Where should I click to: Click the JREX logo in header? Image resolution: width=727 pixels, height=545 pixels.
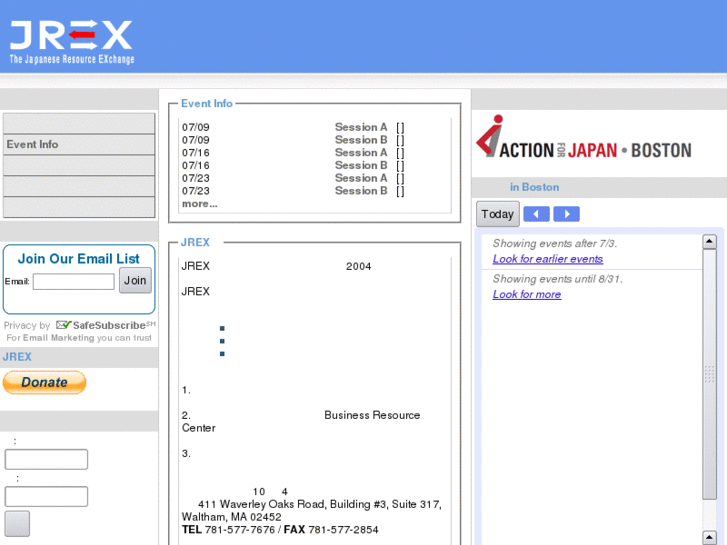point(72,41)
